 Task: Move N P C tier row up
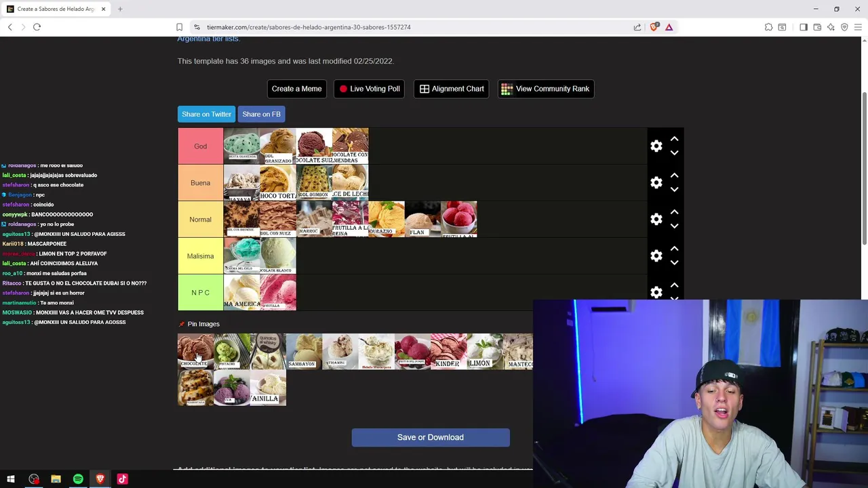pyautogui.click(x=674, y=285)
